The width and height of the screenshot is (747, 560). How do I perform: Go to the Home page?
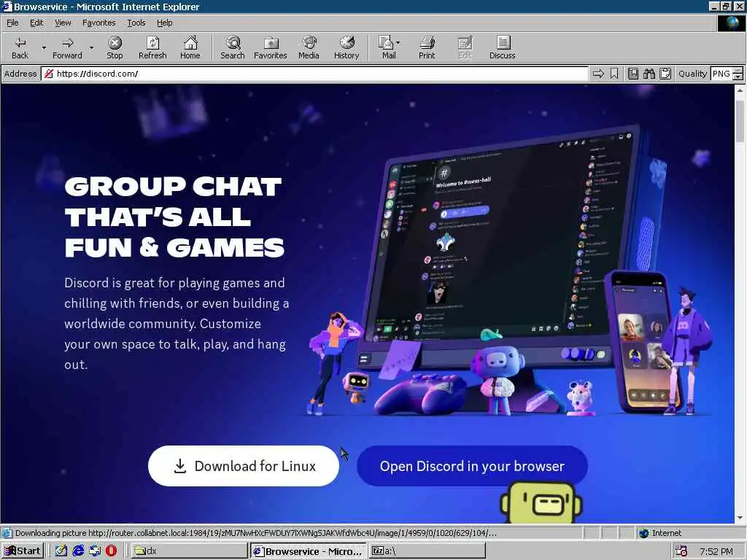(190, 47)
